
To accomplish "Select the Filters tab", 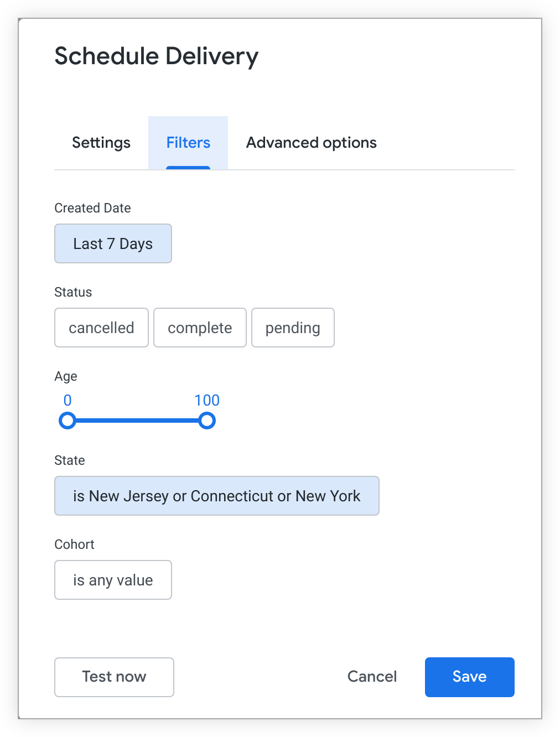I will point(188,143).
